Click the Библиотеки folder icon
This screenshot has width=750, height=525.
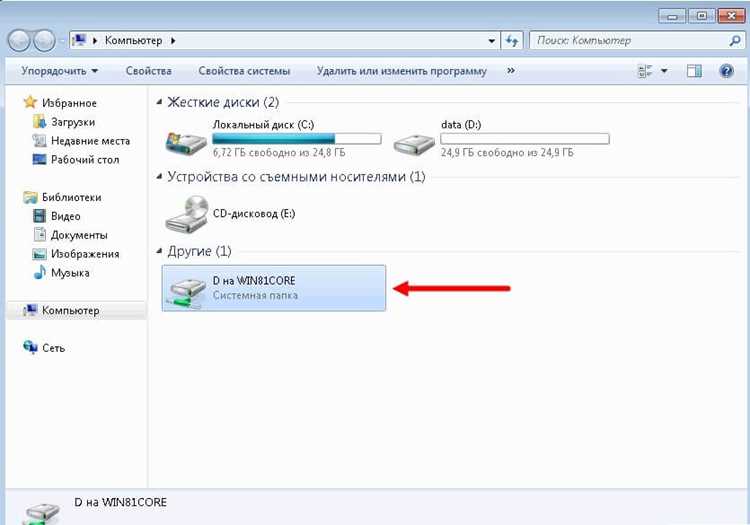point(30,197)
